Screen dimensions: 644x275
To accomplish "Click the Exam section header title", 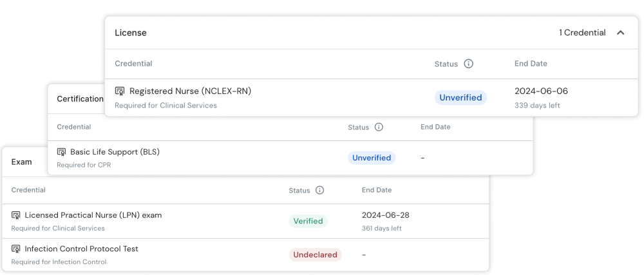I will coord(22,162).
